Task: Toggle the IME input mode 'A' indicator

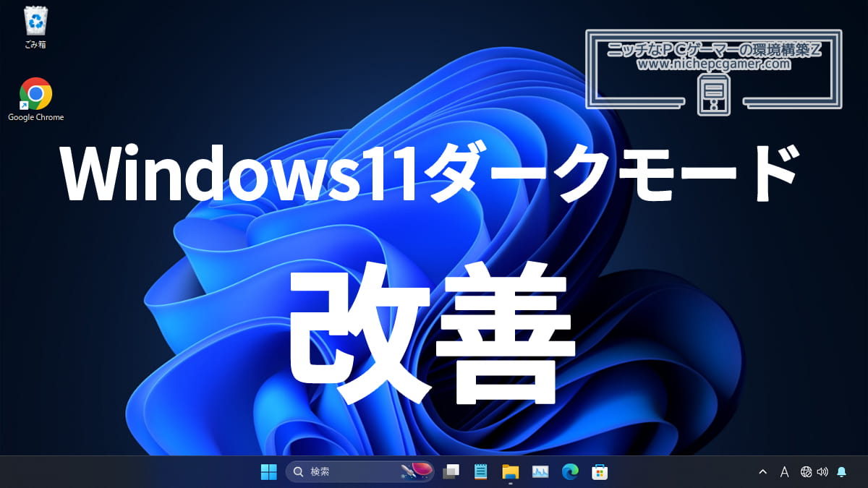Action: click(784, 472)
